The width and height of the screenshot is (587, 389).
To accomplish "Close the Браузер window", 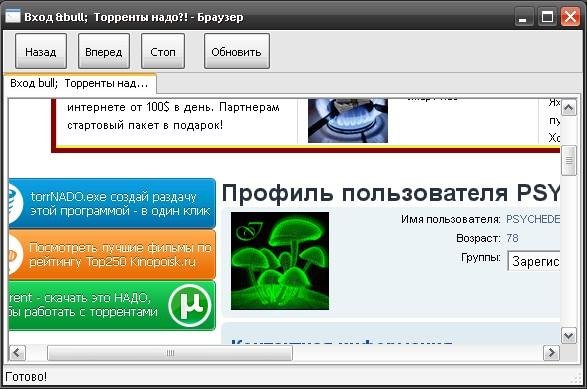I will [x=570, y=17].
